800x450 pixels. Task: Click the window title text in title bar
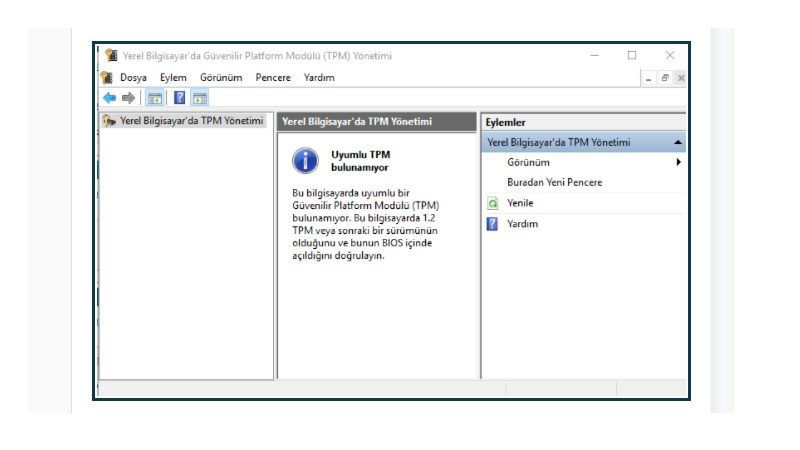click(x=257, y=56)
